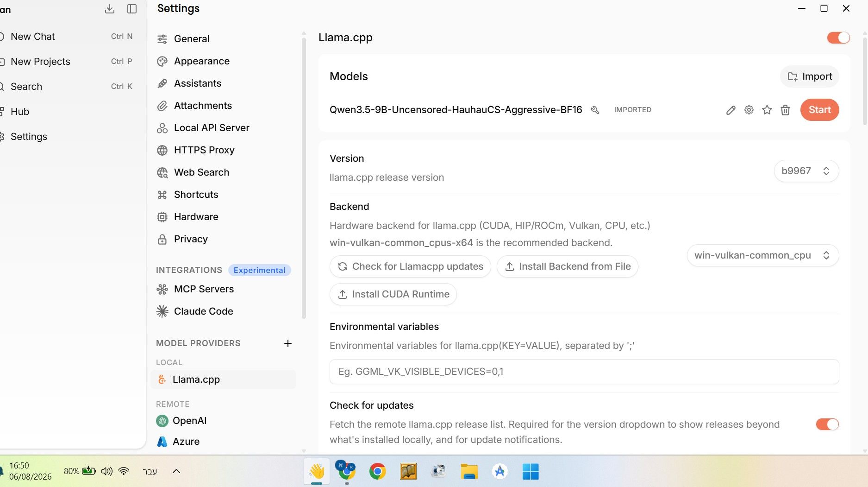Open Google Chrome from the taskbar
This screenshot has height=487, width=868.
tap(378, 472)
